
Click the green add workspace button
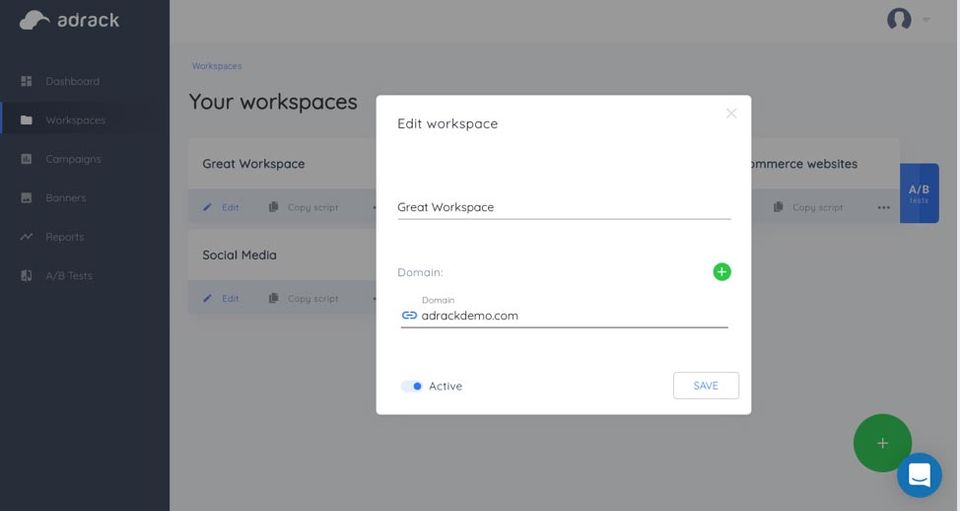click(882, 443)
